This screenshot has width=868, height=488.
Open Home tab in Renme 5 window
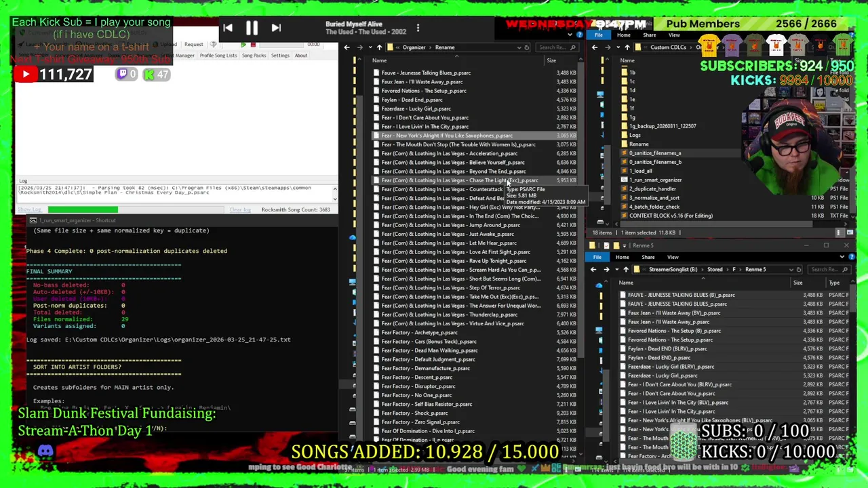point(622,257)
